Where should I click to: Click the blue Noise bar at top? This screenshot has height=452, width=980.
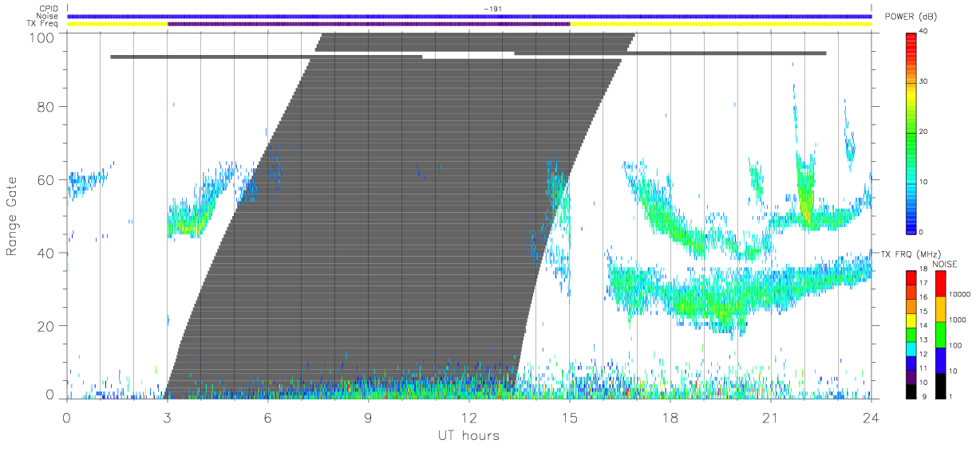tap(468, 16)
